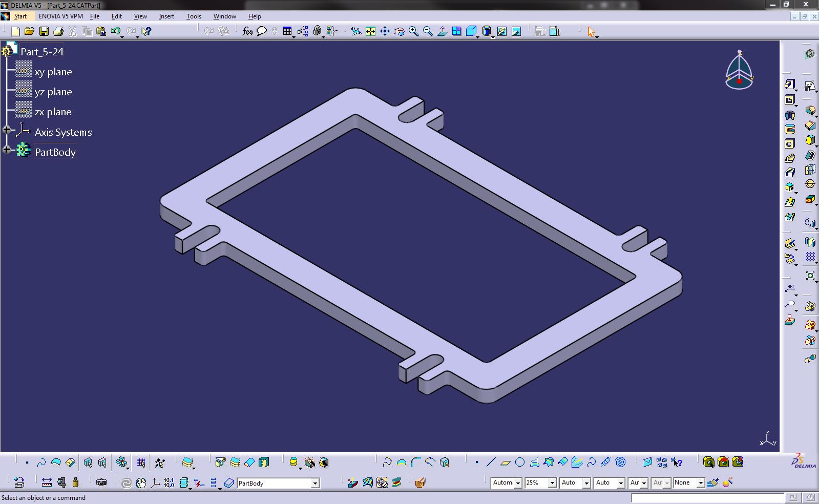
Task: Open the Start menu
Action: tap(20, 16)
